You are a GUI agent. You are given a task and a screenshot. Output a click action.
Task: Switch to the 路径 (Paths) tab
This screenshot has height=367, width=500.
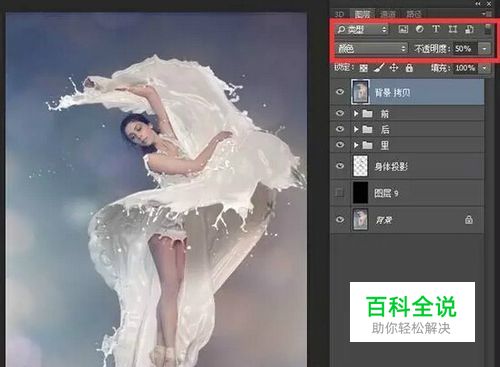point(414,14)
